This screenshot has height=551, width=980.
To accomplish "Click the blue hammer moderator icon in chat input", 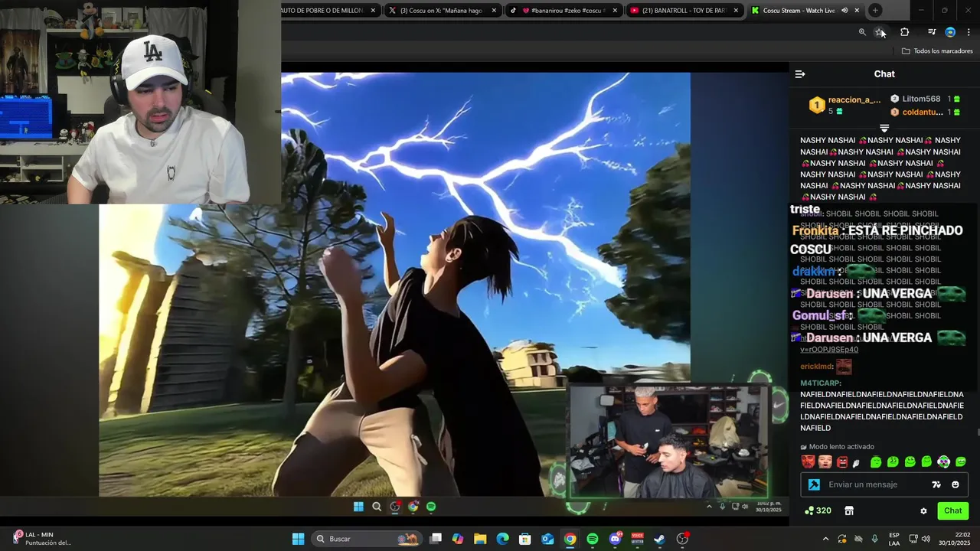I will [x=814, y=484].
